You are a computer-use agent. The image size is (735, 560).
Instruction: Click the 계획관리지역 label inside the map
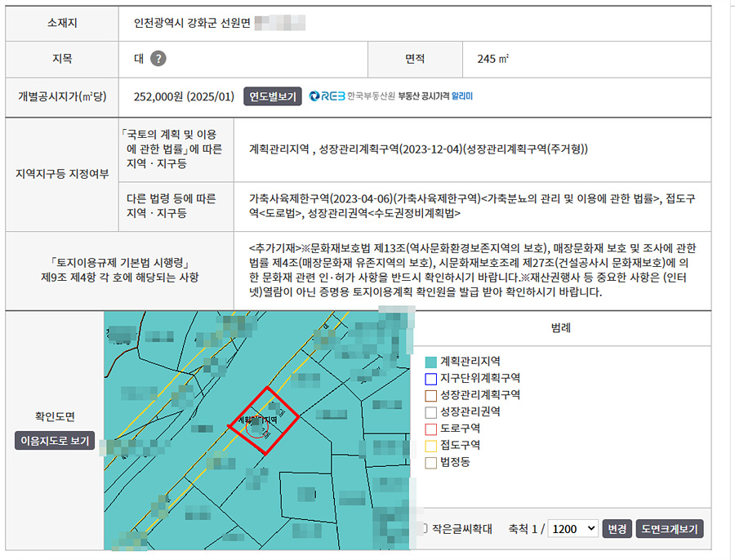pos(258,419)
